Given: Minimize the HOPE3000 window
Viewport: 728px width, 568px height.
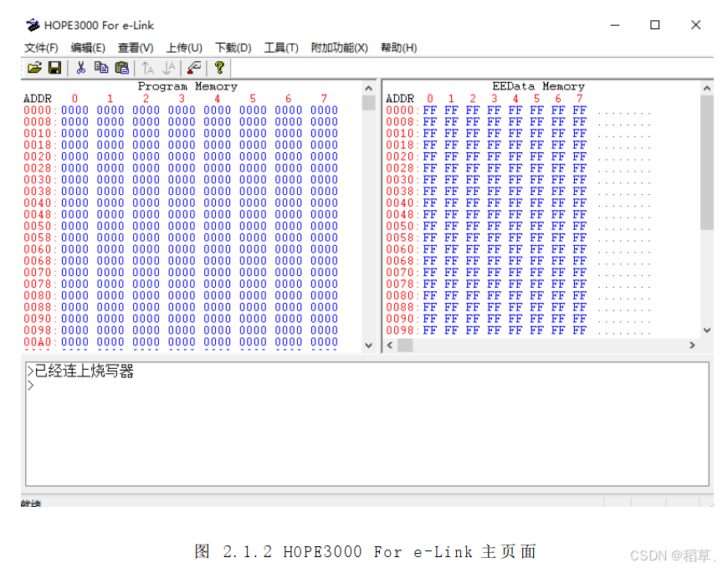Looking at the screenshot, I should [615, 25].
